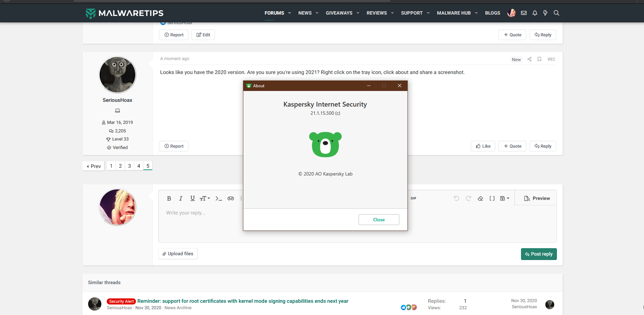
Task: Click the lightning bolt What's new icon
Action: coord(545,13)
